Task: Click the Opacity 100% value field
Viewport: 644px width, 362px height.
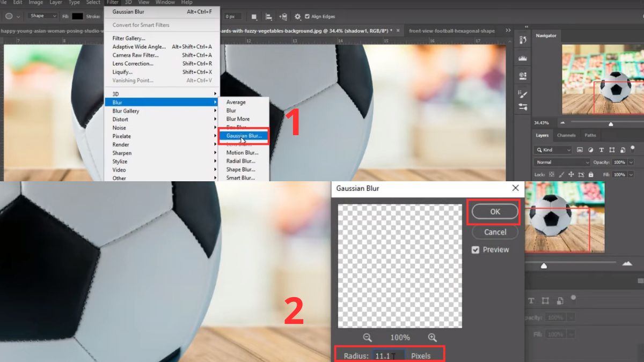Action: point(619,162)
